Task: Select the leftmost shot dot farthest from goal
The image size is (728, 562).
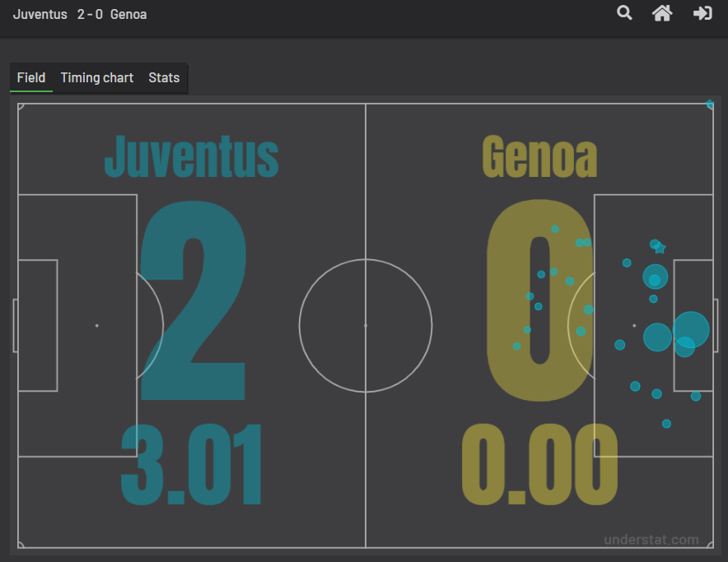Action: click(516, 346)
